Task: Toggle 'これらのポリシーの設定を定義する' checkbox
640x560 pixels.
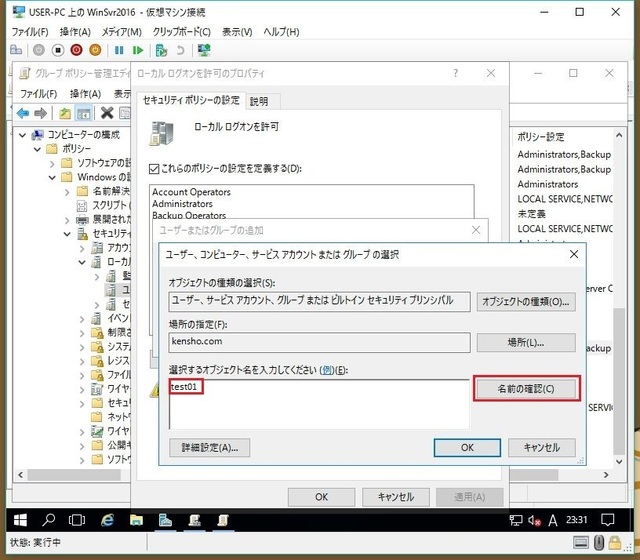Action: (154, 168)
